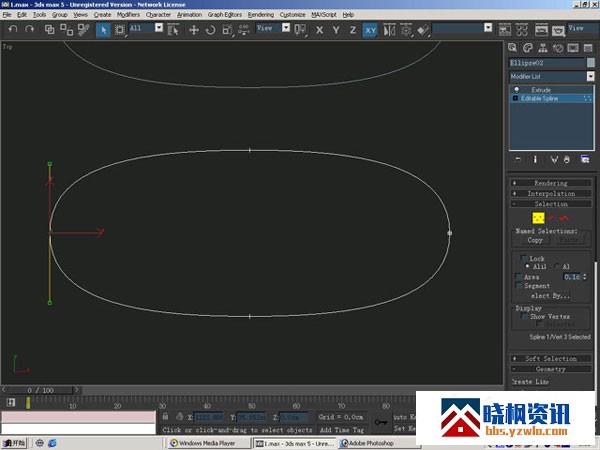
Task: Select the Segment sub-object level icon
Action: [551, 218]
